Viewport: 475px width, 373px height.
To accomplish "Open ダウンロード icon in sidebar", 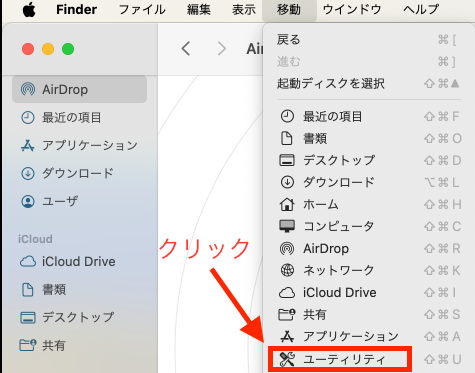I will pyautogui.click(x=28, y=173).
